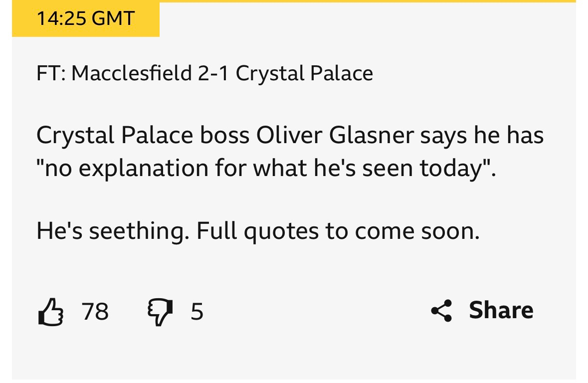Click the dislike count of 5
Image resolution: width=588 pixels, height=383 pixels.
tap(197, 312)
